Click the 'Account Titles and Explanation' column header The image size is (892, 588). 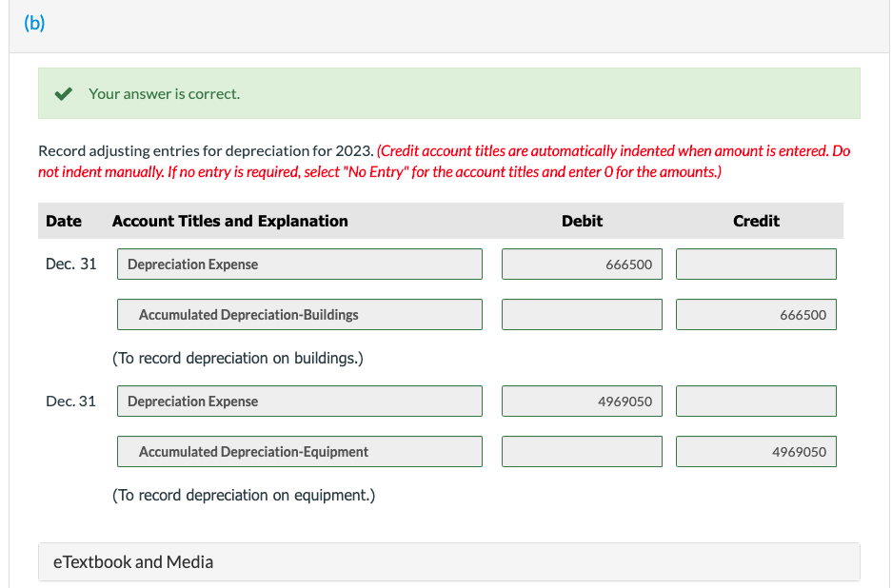point(229,221)
